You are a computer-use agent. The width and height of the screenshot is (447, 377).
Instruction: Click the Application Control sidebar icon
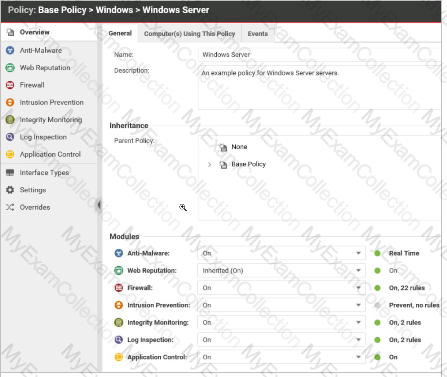[10, 154]
